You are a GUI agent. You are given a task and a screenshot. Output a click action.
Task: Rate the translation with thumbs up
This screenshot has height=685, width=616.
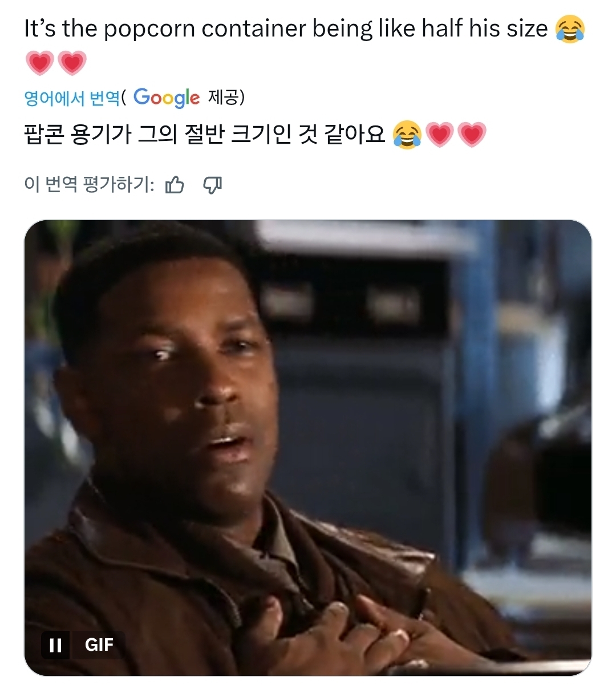[x=175, y=185]
